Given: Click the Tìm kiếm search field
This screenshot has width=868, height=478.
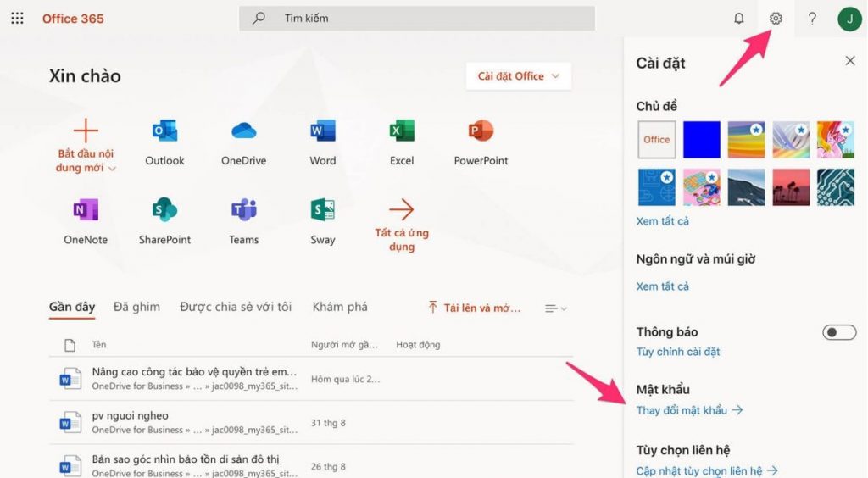Looking at the screenshot, I should [x=417, y=19].
